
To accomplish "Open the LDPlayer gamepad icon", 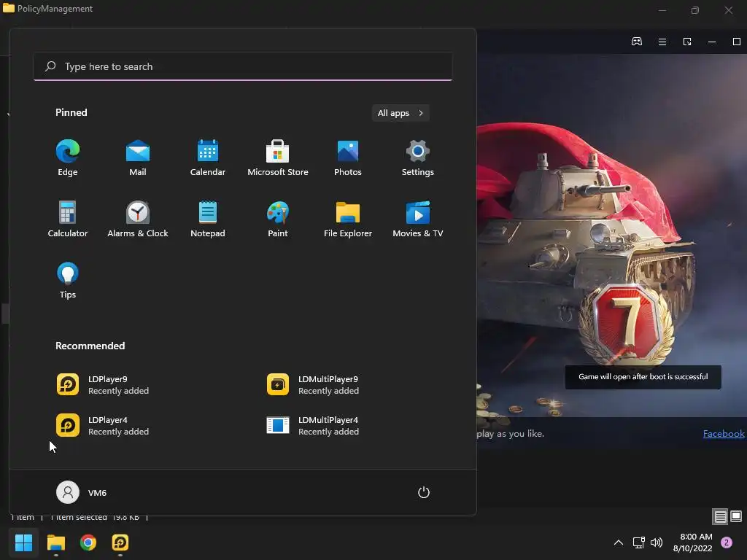I will [x=636, y=42].
